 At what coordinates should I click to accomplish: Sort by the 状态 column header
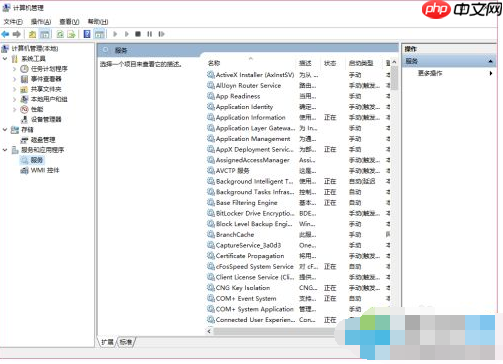(330, 63)
